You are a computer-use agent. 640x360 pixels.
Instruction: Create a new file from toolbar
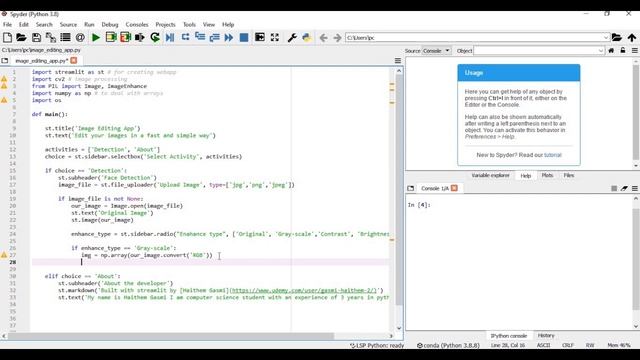(x=7, y=38)
